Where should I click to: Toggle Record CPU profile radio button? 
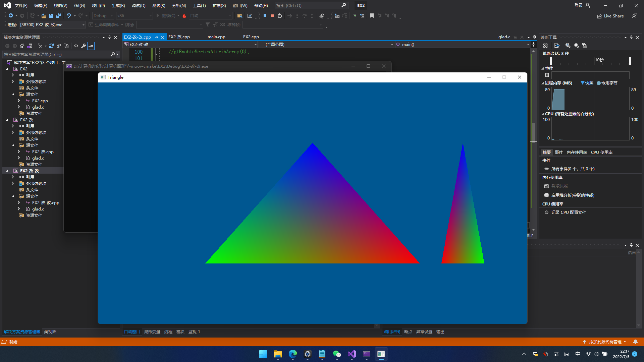547,212
